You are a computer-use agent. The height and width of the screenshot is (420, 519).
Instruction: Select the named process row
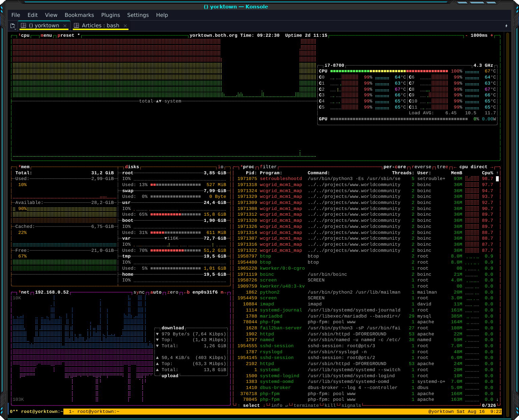pyautogui.click(x=365, y=340)
